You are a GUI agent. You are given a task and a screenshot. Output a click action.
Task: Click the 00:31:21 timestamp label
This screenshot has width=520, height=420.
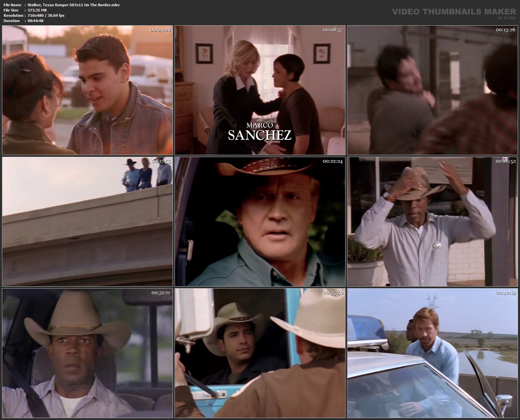(160, 293)
